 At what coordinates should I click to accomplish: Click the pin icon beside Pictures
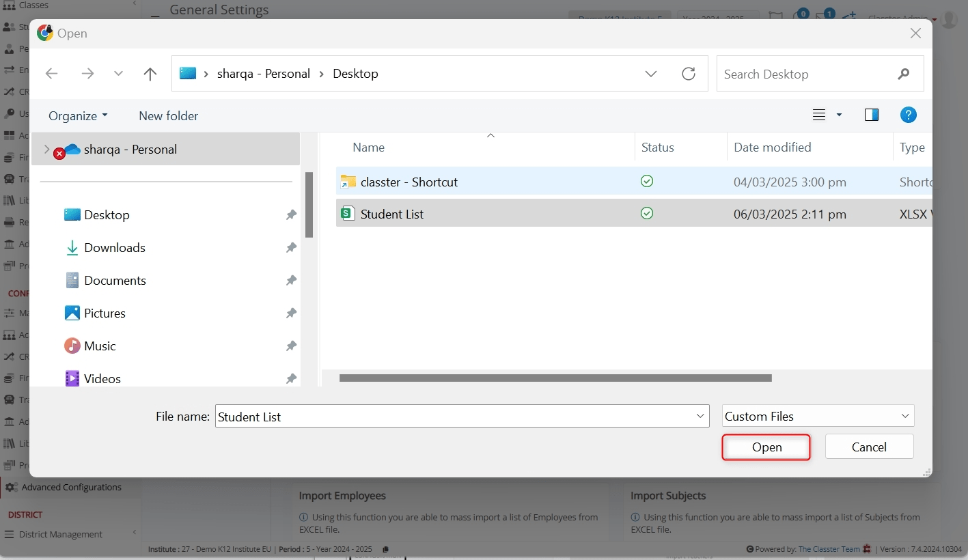291,313
